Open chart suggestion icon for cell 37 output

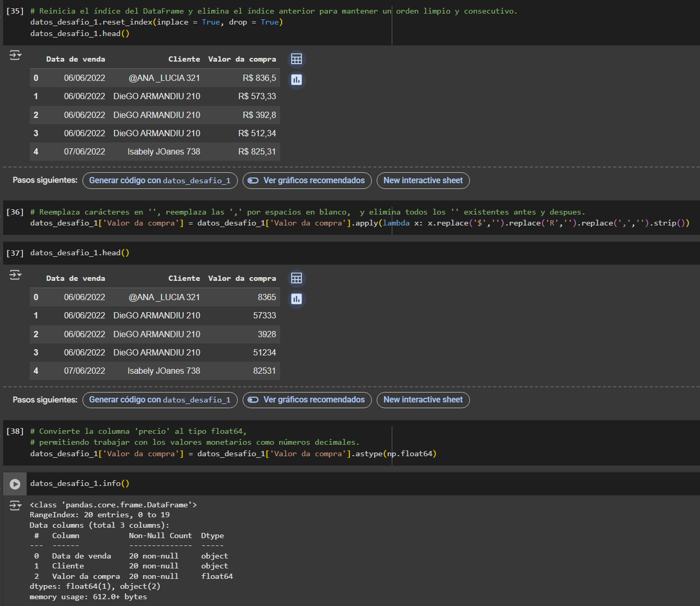point(296,299)
